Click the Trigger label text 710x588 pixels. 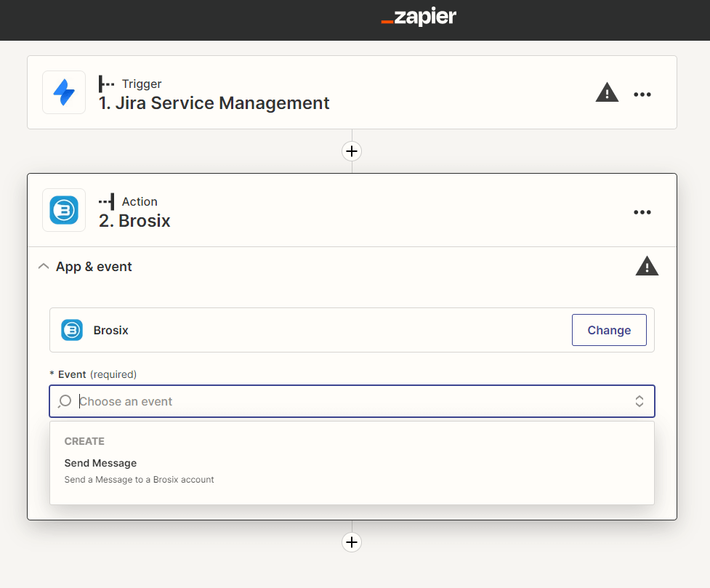[142, 84]
